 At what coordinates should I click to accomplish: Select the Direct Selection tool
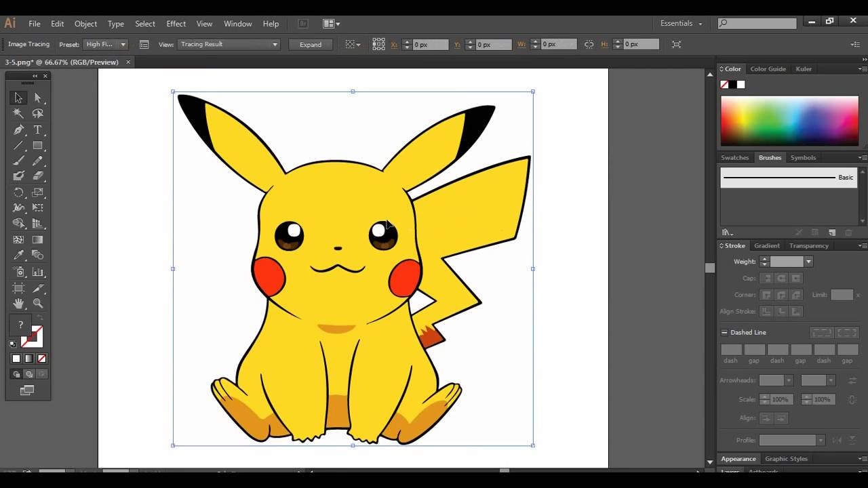[x=38, y=98]
